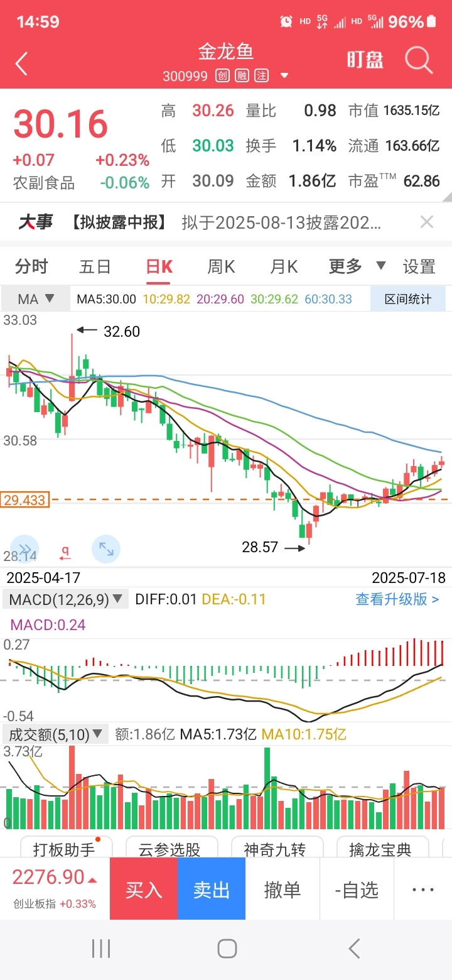The width and height of the screenshot is (452, 980).
Task: Tap Android back navigation icon
Action: 354,949
